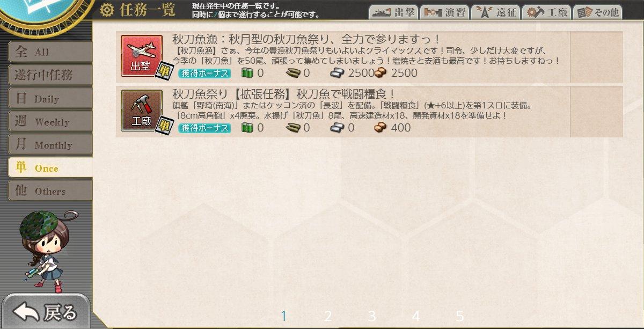Click the bauxite icon showing 400
The height and width of the screenshot is (329, 644).
pos(380,128)
